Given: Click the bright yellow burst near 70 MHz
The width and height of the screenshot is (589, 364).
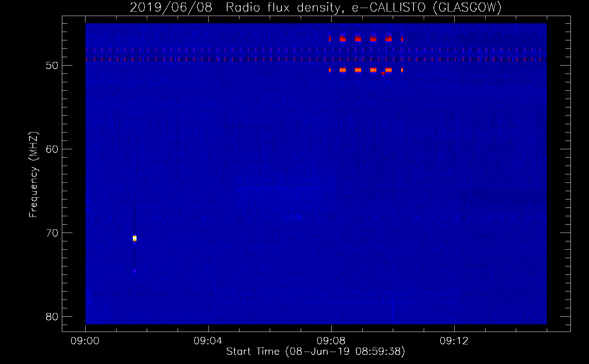Looking at the screenshot, I should (x=135, y=238).
